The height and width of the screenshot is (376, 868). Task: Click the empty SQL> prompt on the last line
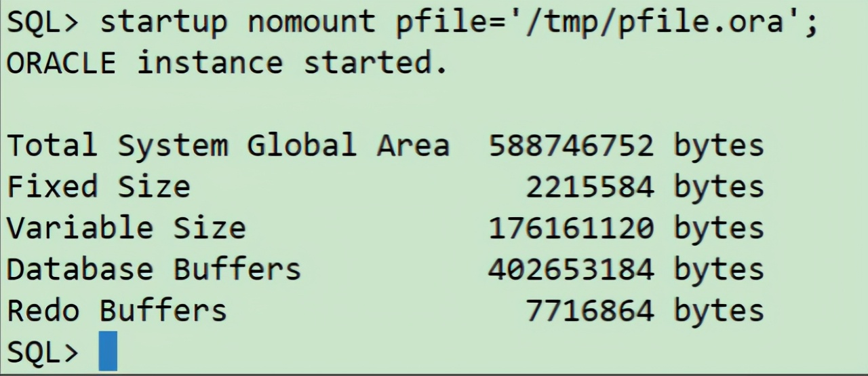tap(43, 352)
